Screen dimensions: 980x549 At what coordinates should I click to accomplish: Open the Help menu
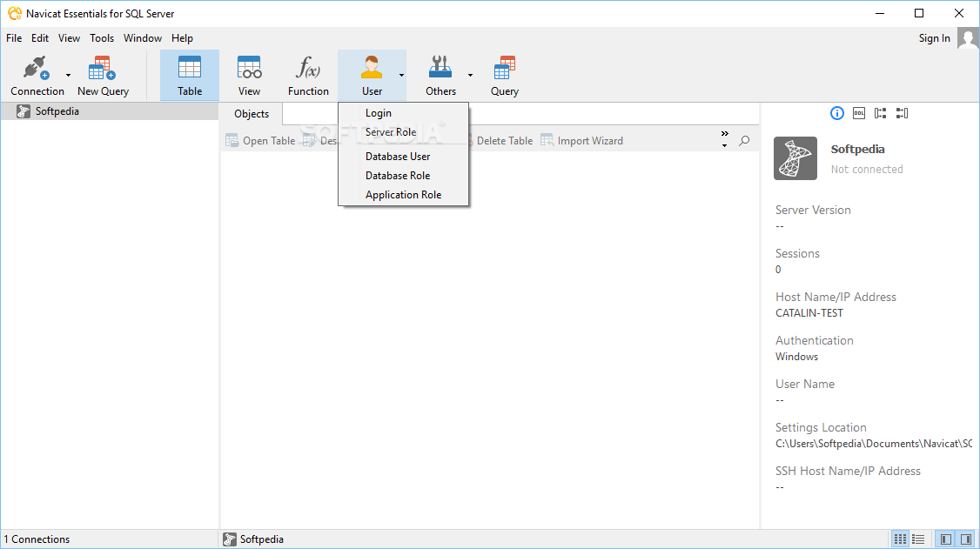182,38
